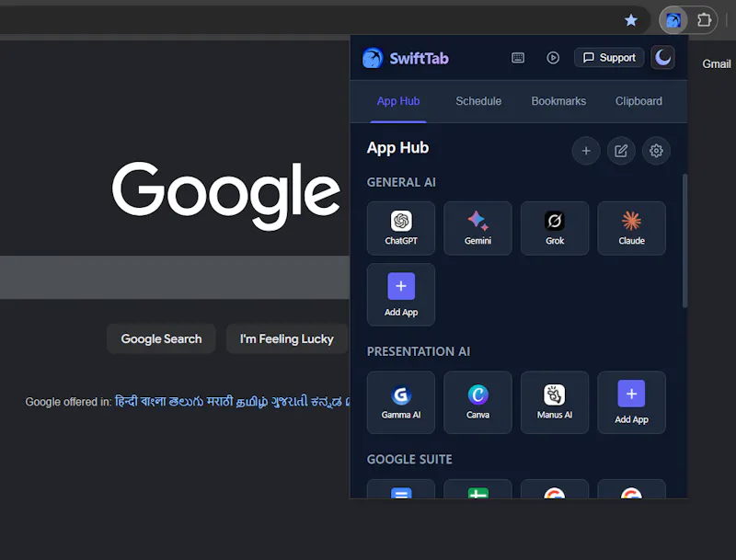Click I'm Feeling Lucky button

[x=286, y=338]
